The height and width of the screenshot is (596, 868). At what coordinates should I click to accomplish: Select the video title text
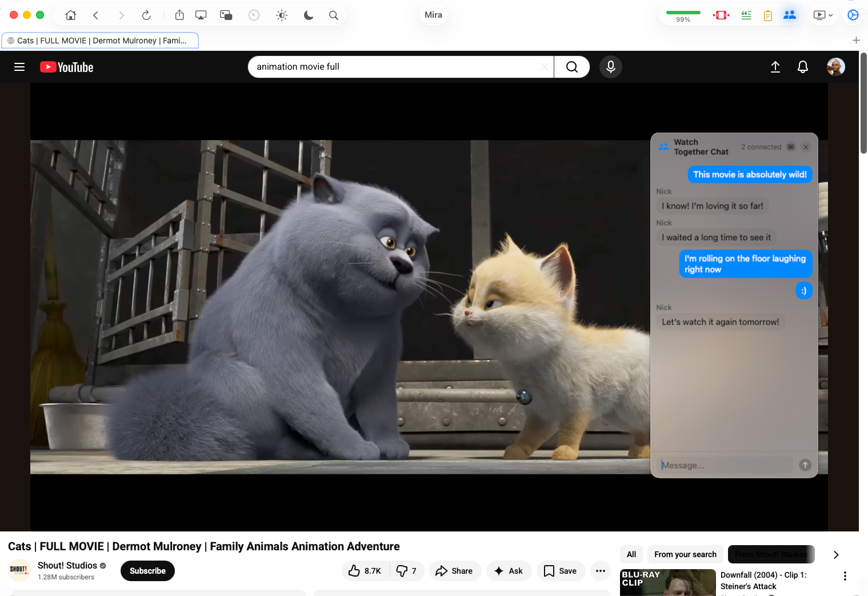point(204,546)
